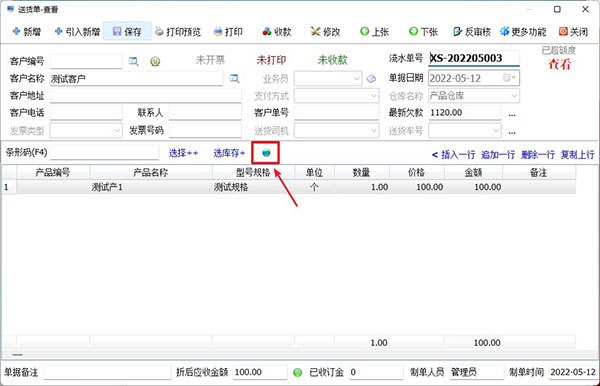Focus the 客户单号 input field

(336, 112)
